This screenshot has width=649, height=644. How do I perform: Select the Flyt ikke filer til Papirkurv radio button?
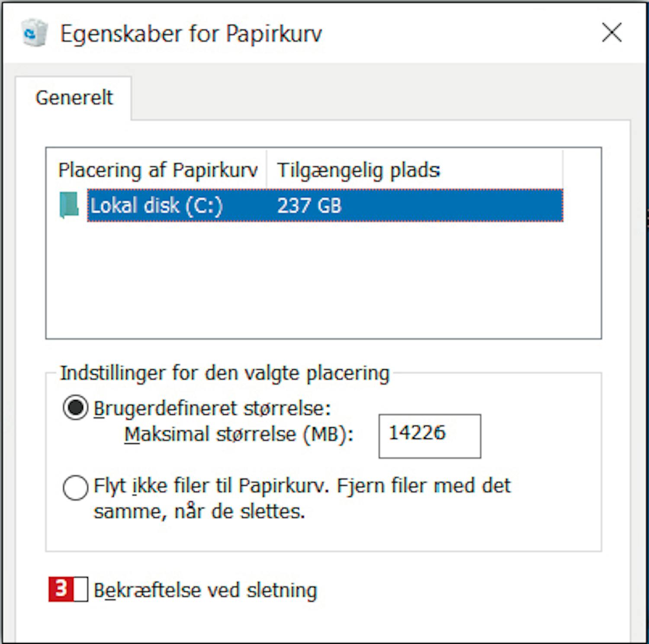pos(76,487)
